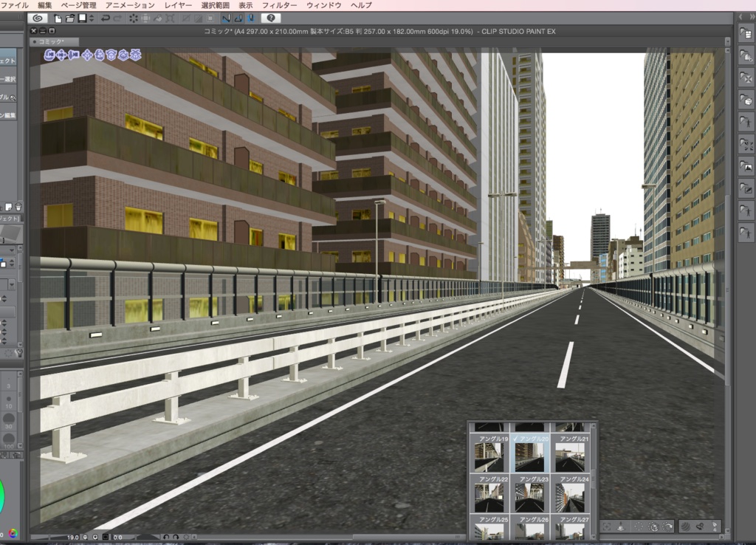Select the new file icon in the command bar
The image size is (756, 545).
pyautogui.click(x=58, y=16)
